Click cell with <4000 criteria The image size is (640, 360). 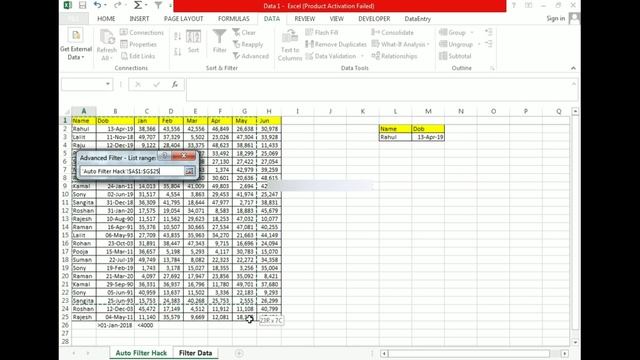pyautogui.click(x=146, y=325)
